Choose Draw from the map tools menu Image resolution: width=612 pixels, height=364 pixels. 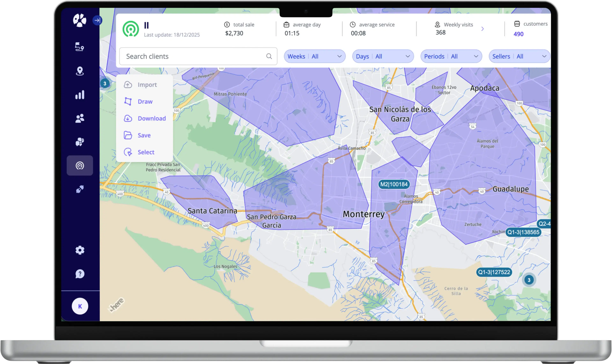(145, 101)
